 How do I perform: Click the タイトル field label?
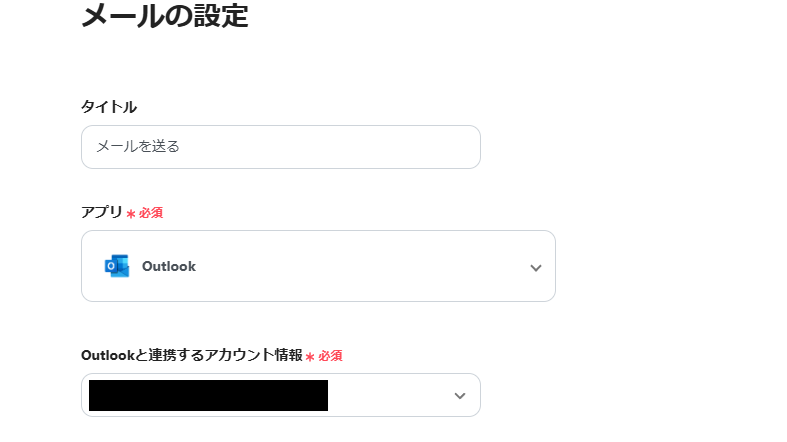pyautogui.click(x=109, y=106)
